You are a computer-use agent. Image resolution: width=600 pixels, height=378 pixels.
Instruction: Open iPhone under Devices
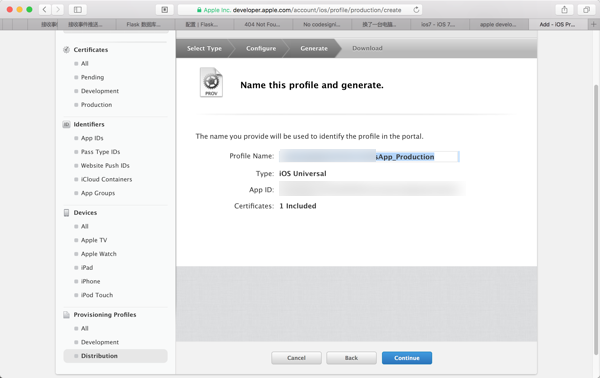click(x=90, y=281)
